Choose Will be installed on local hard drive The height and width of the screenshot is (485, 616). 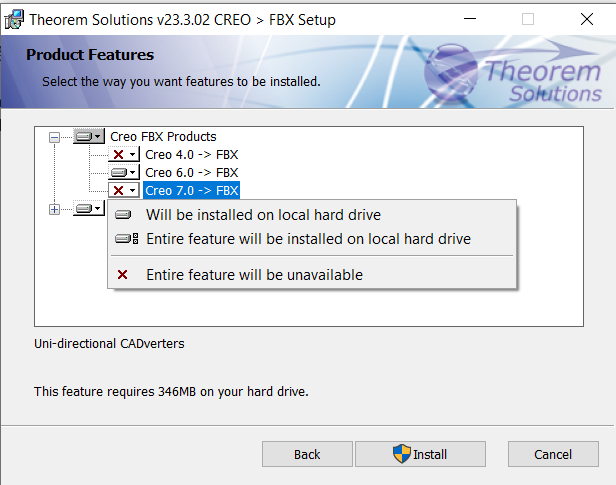click(x=312, y=215)
